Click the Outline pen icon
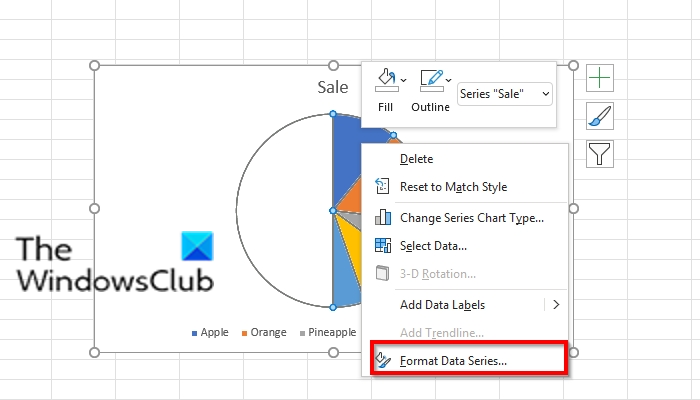The width and height of the screenshot is (700, 400). click(432, 80)
